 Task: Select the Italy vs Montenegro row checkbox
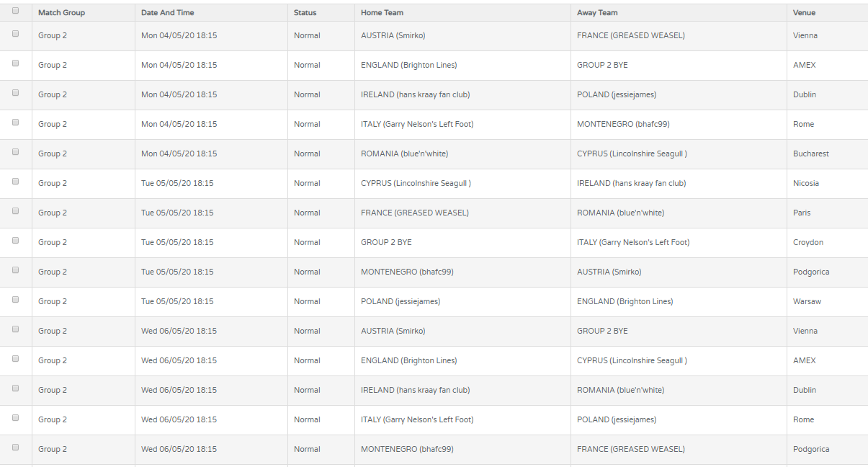(15, 123)
